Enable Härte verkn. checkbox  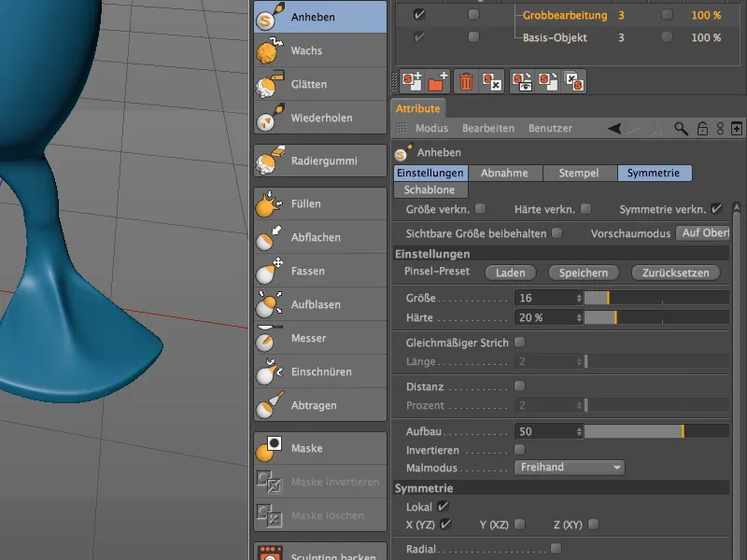[x=586, y=208]
